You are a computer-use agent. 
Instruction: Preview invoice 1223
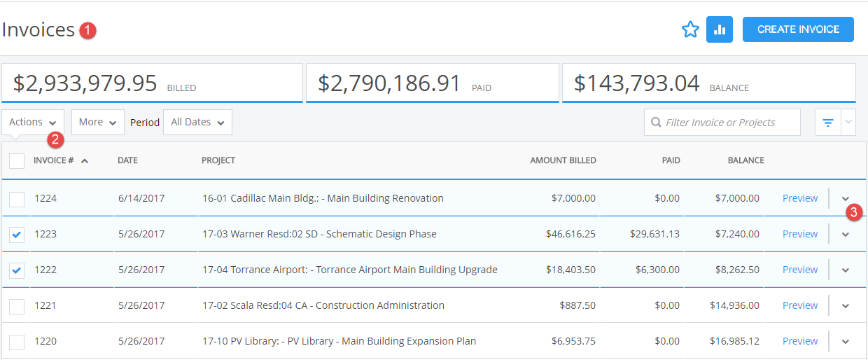[800, 234]
